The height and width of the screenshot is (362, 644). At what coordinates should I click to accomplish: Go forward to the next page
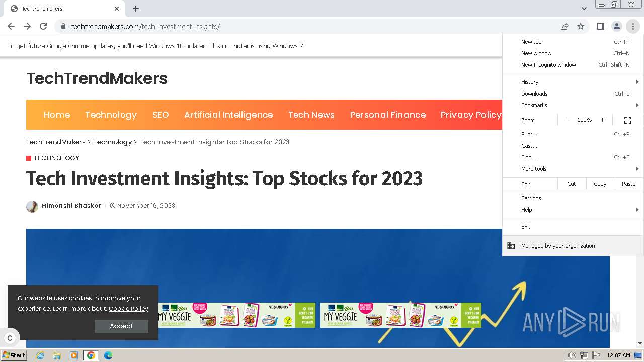click(27, 26)
